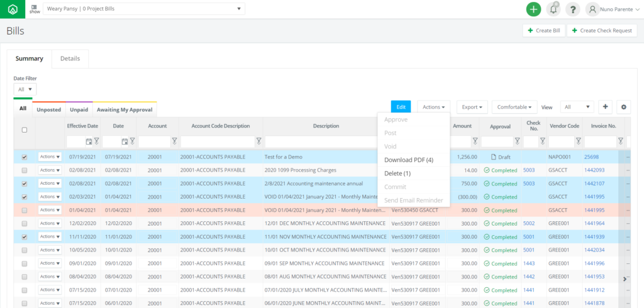Click the green plus quick-add icon
This screenshot has height=308, width=644.
point(533,9)
